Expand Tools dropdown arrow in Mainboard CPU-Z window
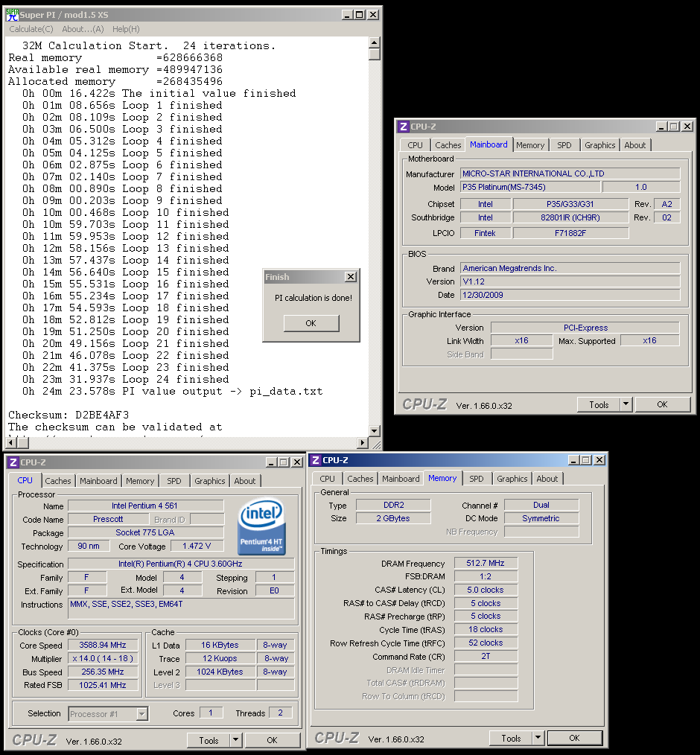Image resolution: width=700 pixels, height=755 pixels. click(x=626, y=405)
